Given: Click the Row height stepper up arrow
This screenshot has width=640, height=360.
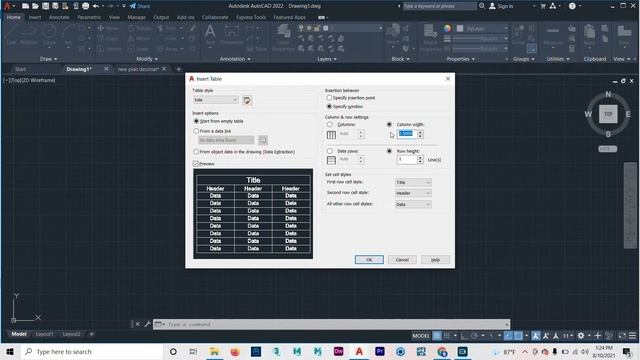Looking at the screenshot, I should (x=420, y=158).
